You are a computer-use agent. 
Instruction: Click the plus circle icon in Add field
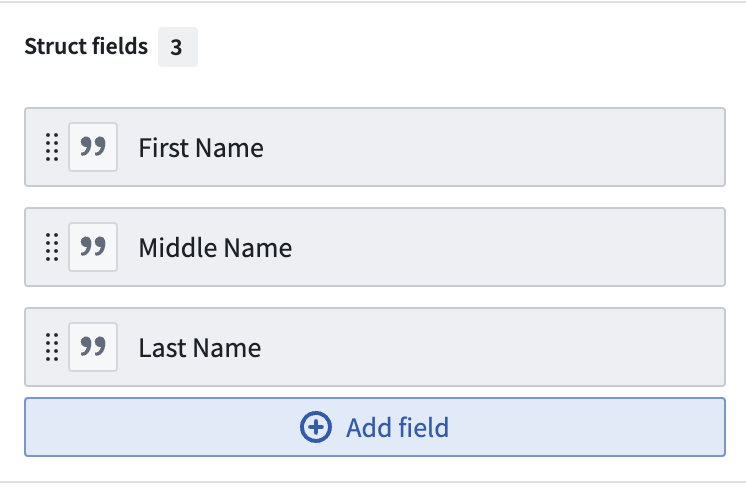click(x=315, y=427)
